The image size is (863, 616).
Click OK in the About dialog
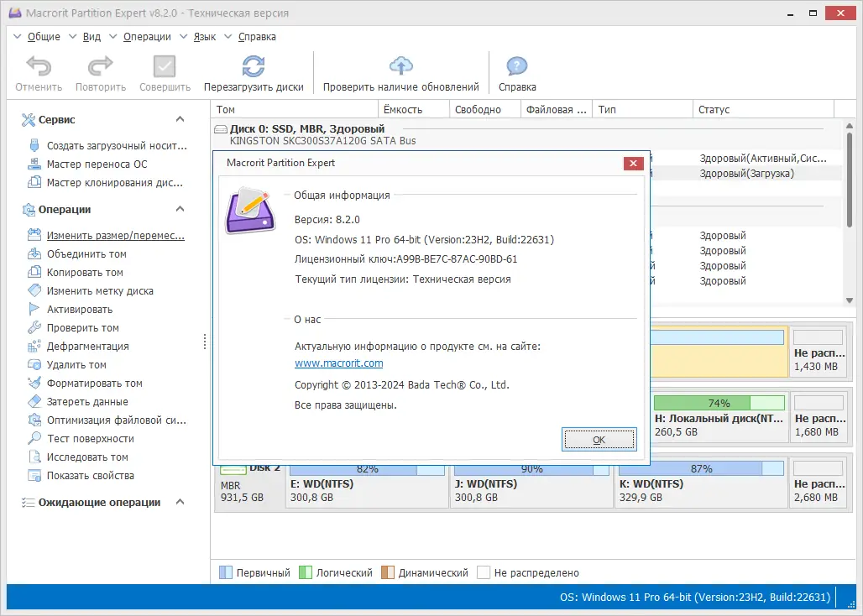point(599,439)
